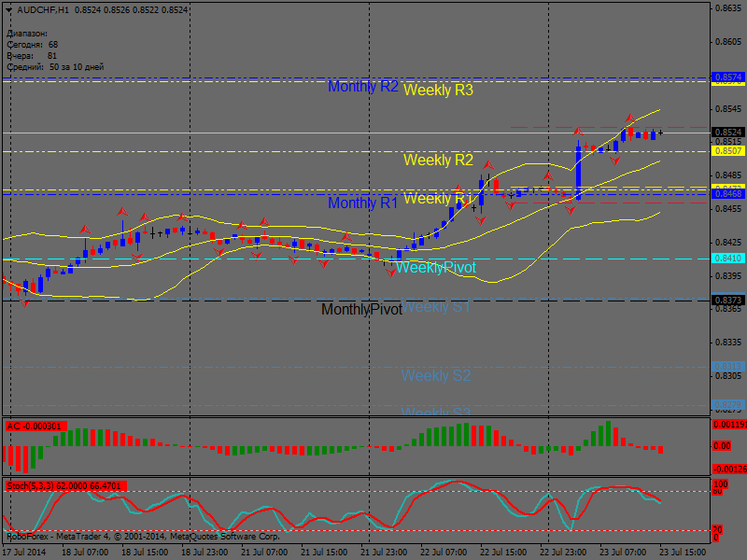The height and width of the screenshot is (560, 747).
Task: Select the red AC indicator label
Action: (35, 427)
